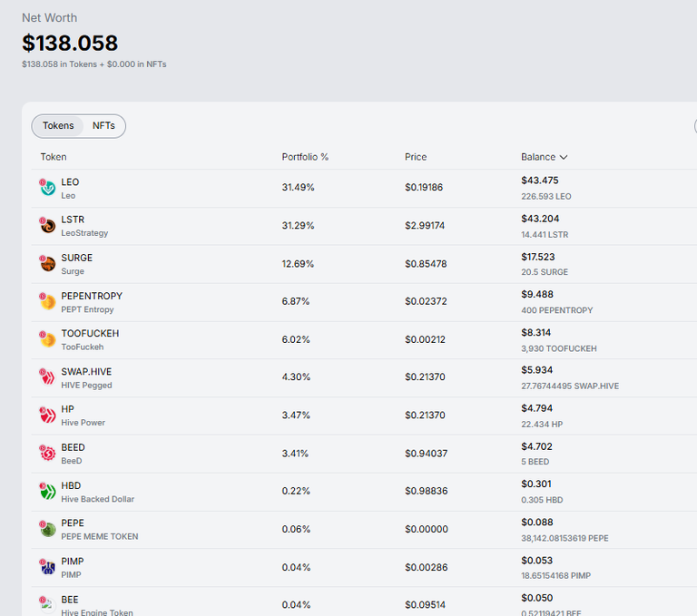
Task: Click the HP Hive Power icon
Action: (x=47, y=416)
